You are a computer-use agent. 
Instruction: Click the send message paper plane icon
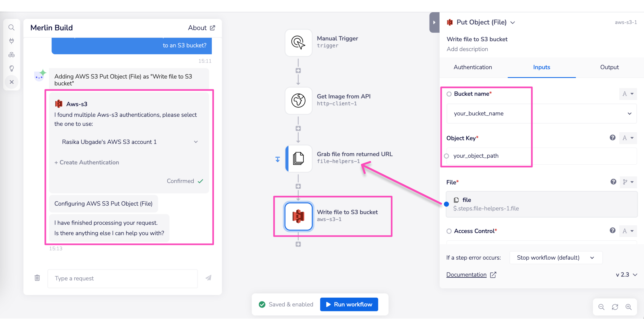point(208,278)
